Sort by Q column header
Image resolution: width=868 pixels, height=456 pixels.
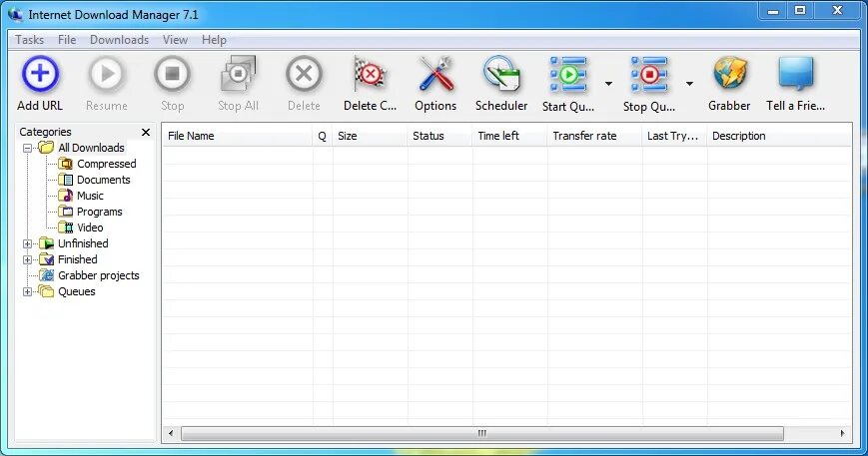click(x=323, y=136)
